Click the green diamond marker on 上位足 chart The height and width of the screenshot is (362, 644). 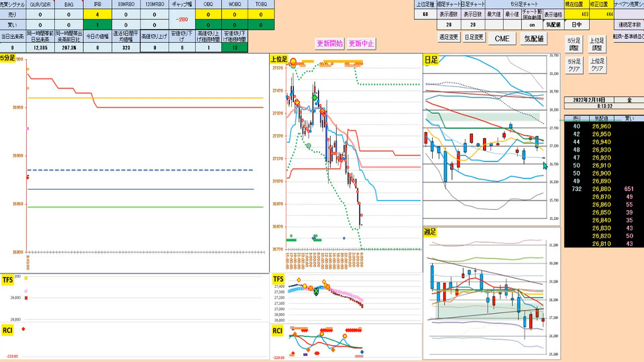coord(315,98)
